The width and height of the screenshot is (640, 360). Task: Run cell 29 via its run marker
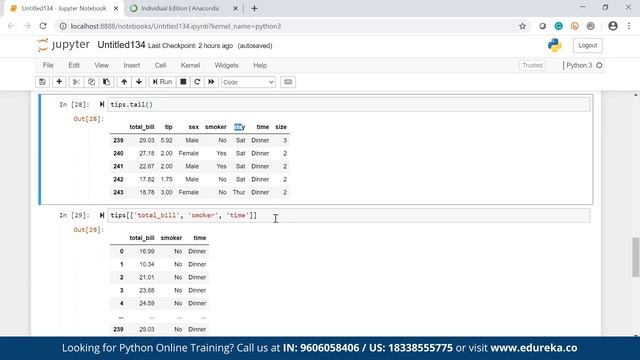tap(102, 215)
